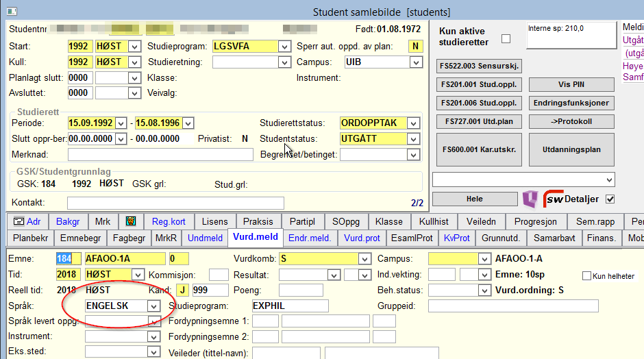Enable the Kun aktive studieretter checkbox

click(x=506, y=39)
